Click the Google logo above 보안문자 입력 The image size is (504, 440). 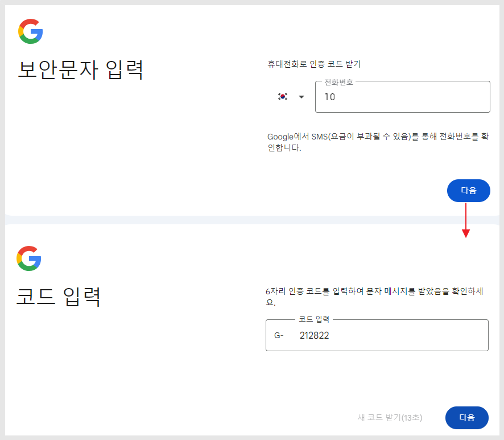[x=31, y=31]
